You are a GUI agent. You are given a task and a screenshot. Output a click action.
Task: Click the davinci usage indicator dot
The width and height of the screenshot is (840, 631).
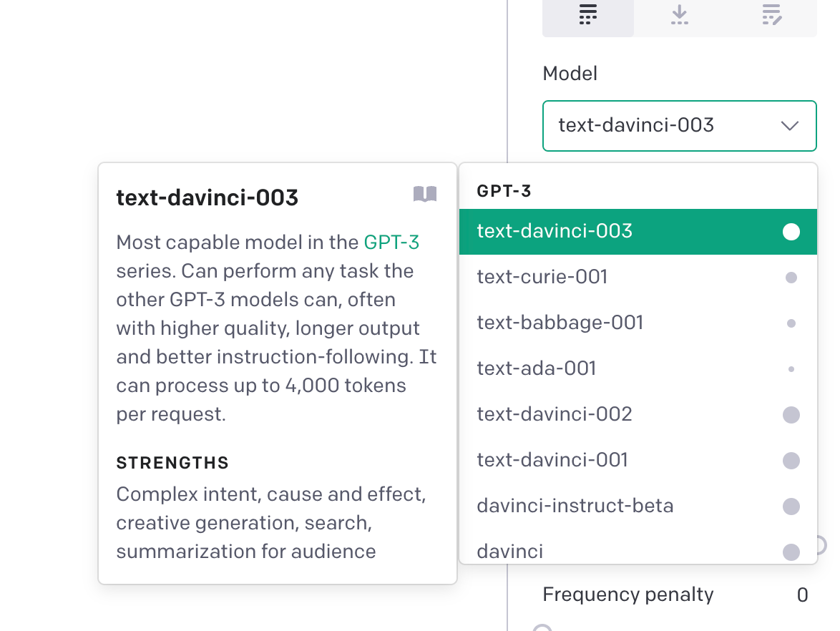pyautogui.click(x=791, y=552)
